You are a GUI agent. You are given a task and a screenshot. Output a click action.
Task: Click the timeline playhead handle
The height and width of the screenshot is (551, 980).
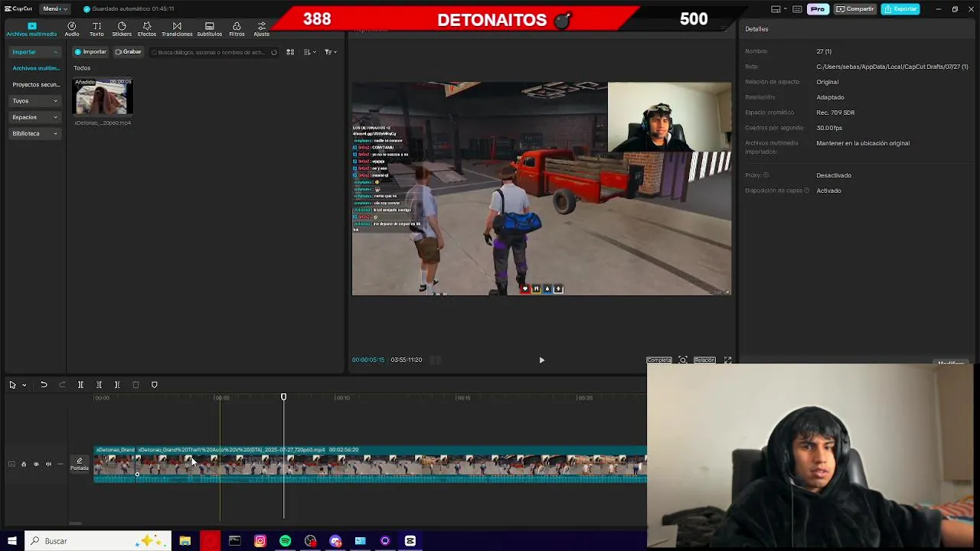tap(283, 396)
